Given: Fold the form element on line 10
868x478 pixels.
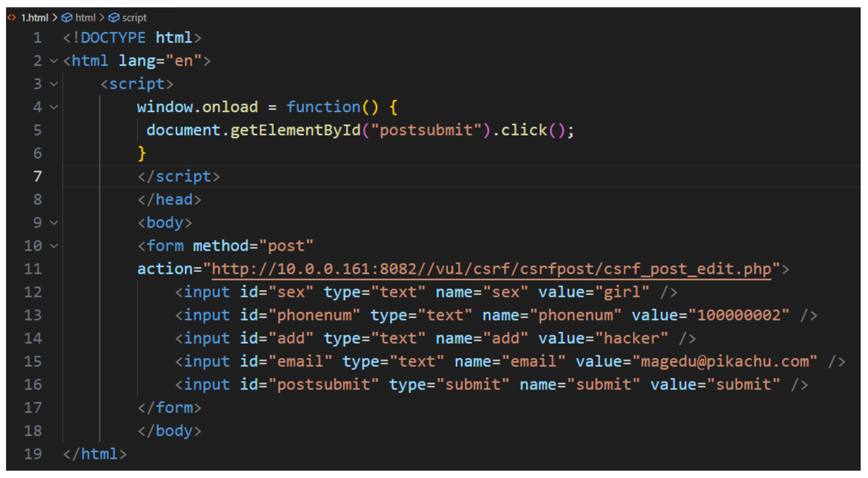Looking at the screenshot, I should tap(54, 246).
